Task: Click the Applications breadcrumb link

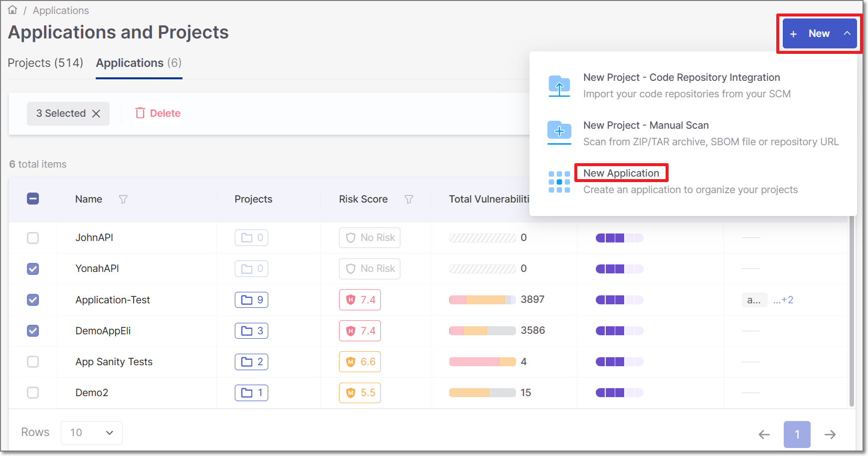Action: tap(60, 10)
